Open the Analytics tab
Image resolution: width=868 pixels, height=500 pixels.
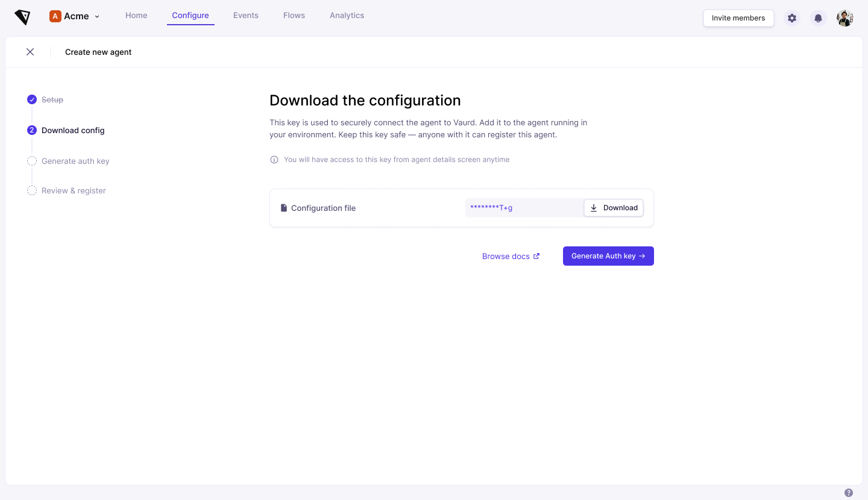[x=347, y=16]
